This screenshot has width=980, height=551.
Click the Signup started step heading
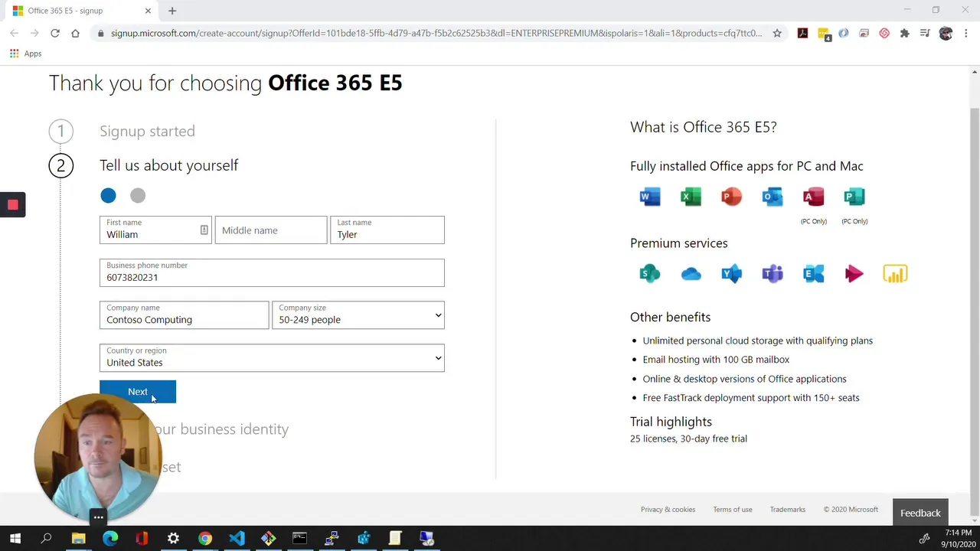(x=147, y=131)
